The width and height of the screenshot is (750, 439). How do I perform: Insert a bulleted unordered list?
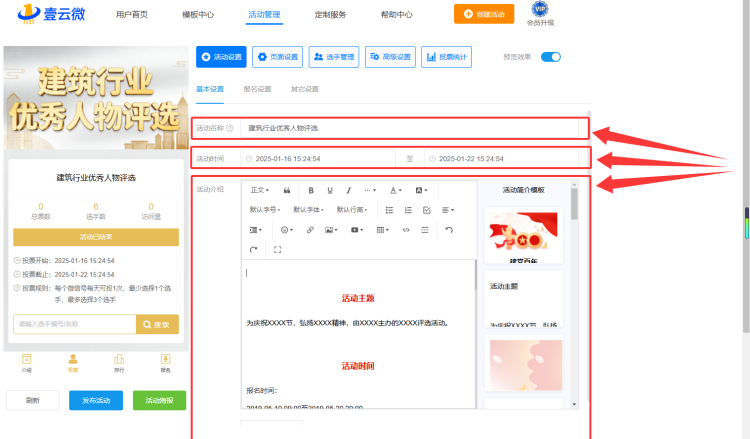click(389, 210)
